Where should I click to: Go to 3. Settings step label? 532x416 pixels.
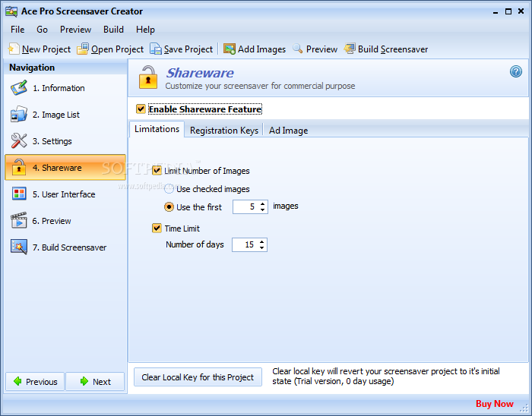[x=52, y=141]
